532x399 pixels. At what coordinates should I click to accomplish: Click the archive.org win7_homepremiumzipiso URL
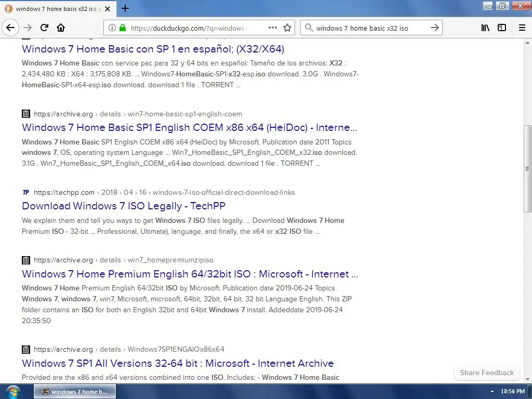(124, 260)
